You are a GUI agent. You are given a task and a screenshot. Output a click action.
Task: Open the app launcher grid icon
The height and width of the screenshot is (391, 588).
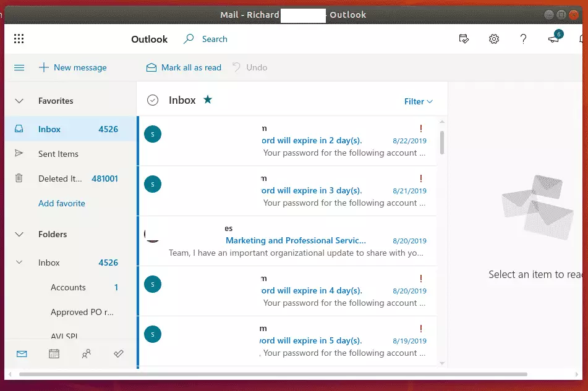click(x=19, y=38)
